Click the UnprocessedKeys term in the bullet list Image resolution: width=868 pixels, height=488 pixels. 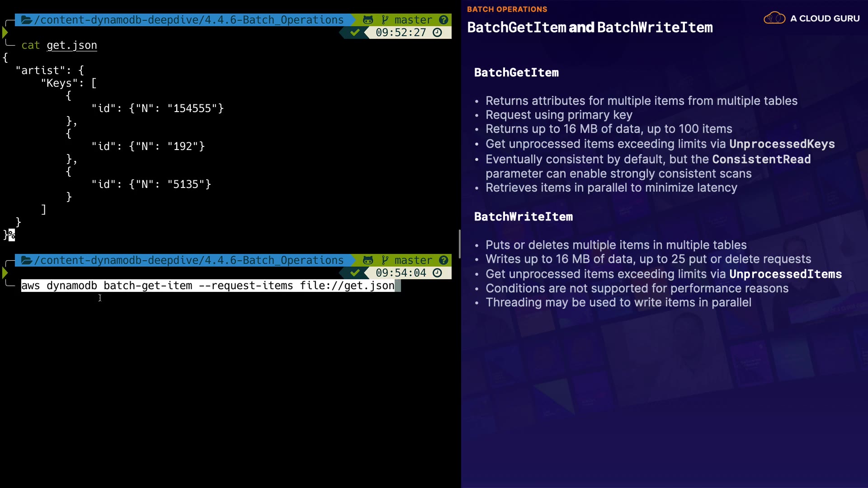pyautogui.click(x=782, y=144)
